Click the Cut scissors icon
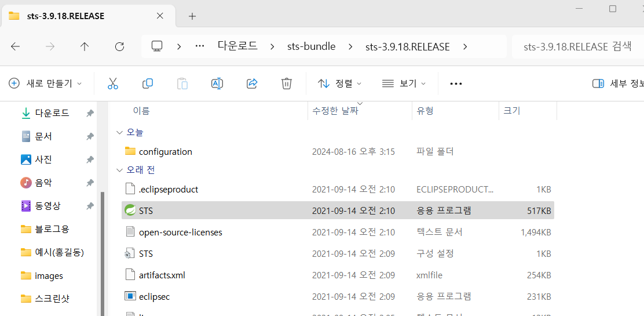This screenshot has height=316, width=644. (x=112, y=83)
